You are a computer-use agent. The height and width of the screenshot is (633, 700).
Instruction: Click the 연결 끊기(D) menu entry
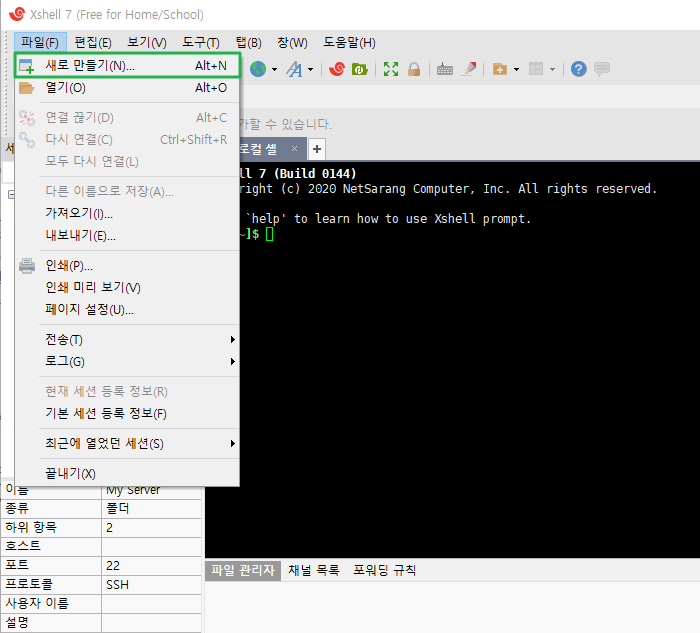[128, 118]
